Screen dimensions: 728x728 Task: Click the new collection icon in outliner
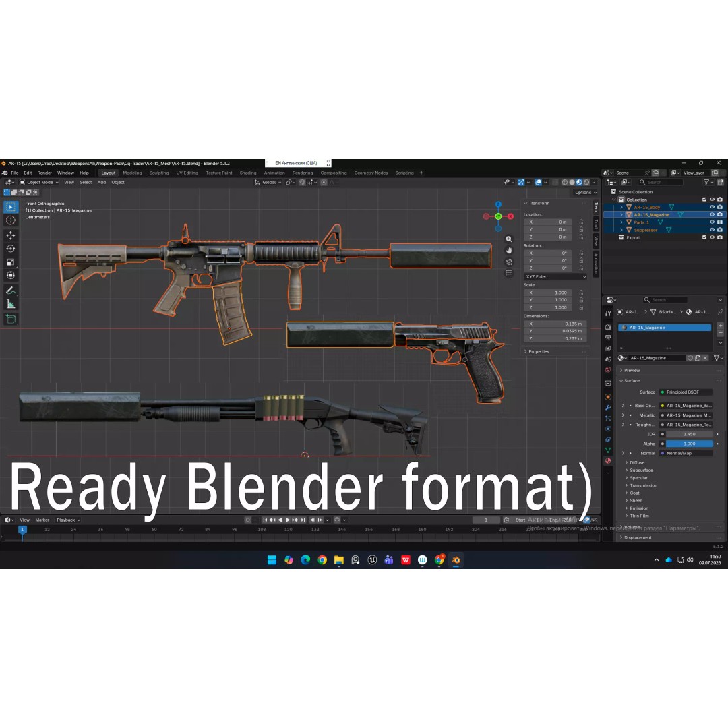[x=721, y=183]
